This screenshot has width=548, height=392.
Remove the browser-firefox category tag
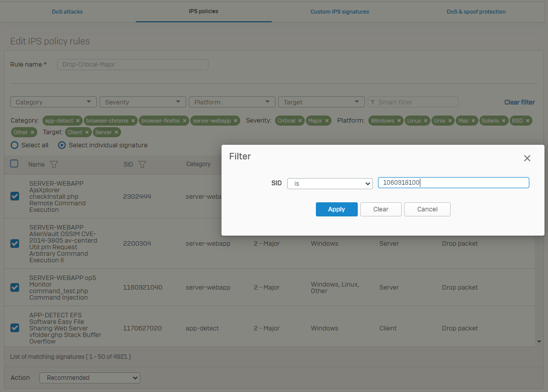tap(185, 121)
